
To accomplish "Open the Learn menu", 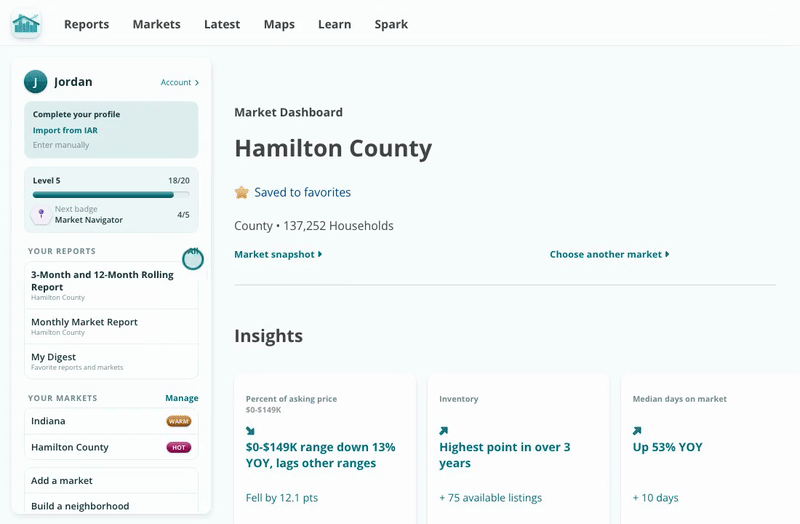I will click(335, 24).
